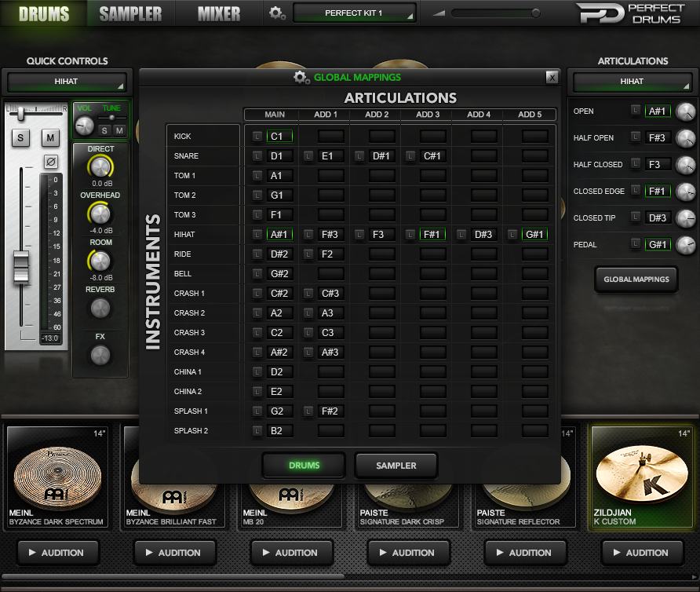The width and height of the screenshot is (700, 592).
Task: Click the hihat channel volume fader
Action: (x=21, y=267)
